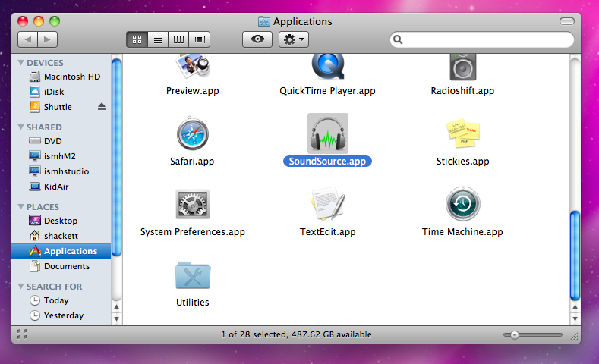Select the Time Machine.app icon
Image resolution: width=599 pixels, height=364 pixels.
pos(462,204)
